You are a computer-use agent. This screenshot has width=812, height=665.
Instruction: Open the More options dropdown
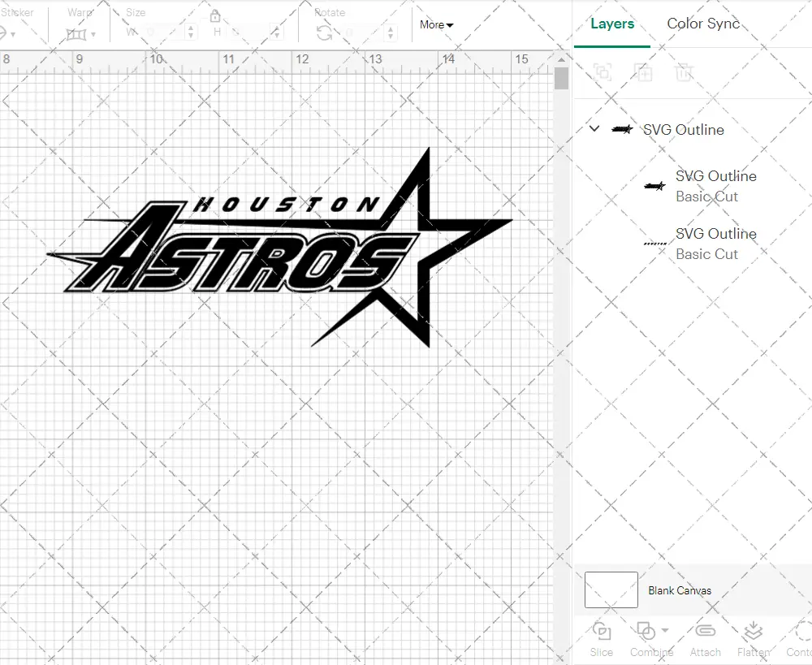[436, 25]
